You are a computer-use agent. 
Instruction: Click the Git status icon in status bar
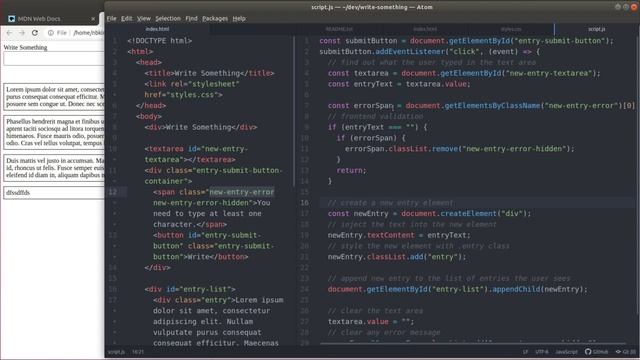pyautogui.click(x=625, y=351)
